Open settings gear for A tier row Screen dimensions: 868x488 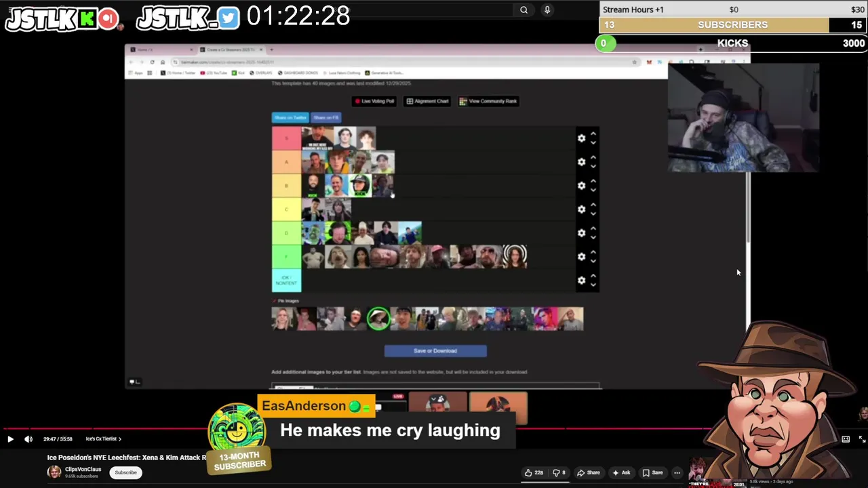coord(581,162)
